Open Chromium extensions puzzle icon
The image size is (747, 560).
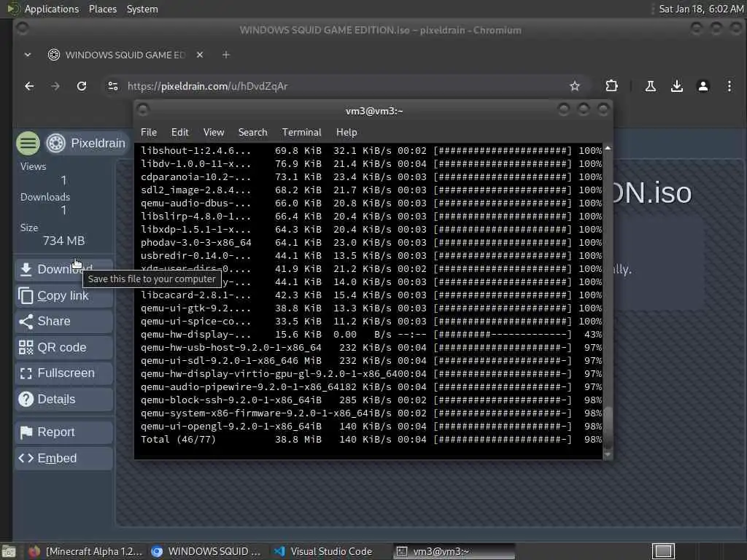tap(611, 86)
